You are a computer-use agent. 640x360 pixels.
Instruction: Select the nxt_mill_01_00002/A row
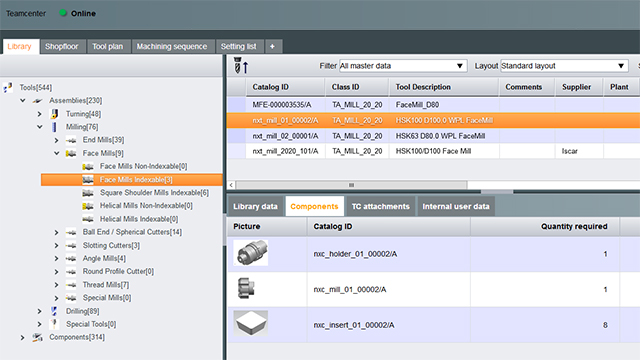coord(433,120)
